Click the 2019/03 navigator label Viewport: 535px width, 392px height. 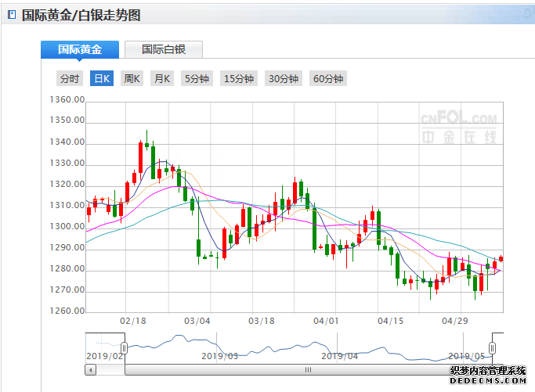220,356
